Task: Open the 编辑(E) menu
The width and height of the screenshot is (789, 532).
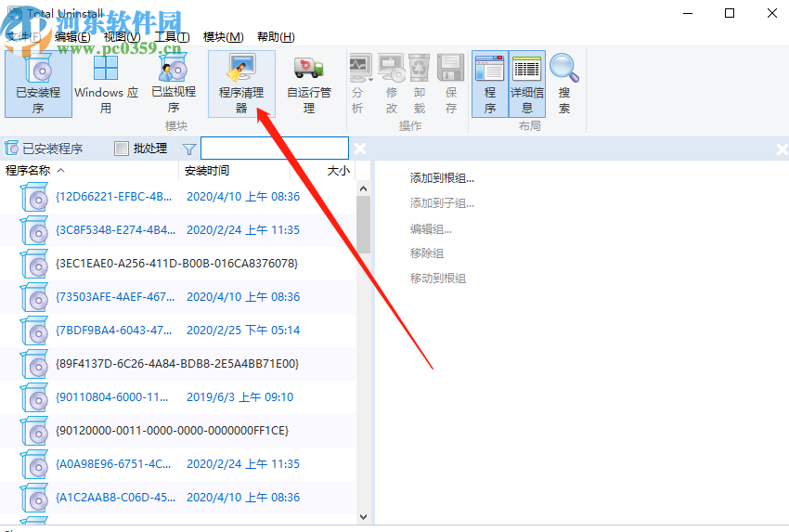Action: coord(72,37)
